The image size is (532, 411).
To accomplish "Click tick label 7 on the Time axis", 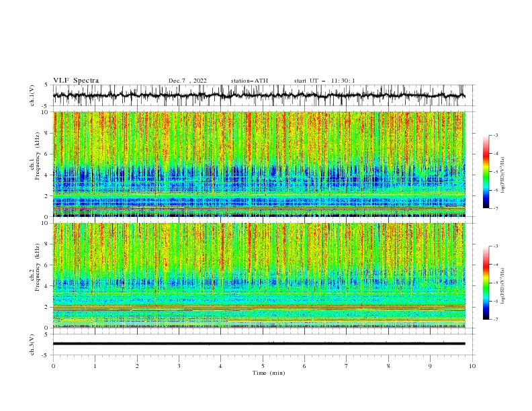I will pos(347,366).
